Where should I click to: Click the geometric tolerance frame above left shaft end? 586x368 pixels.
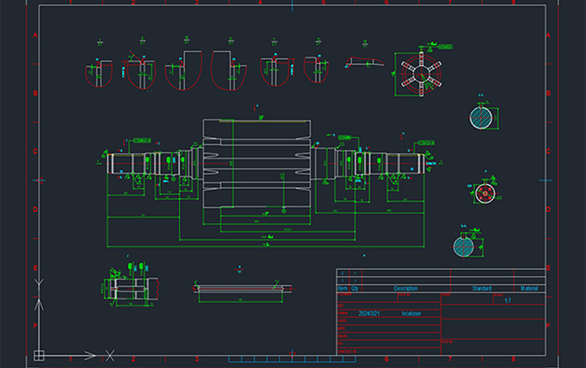tap(142, 141)
